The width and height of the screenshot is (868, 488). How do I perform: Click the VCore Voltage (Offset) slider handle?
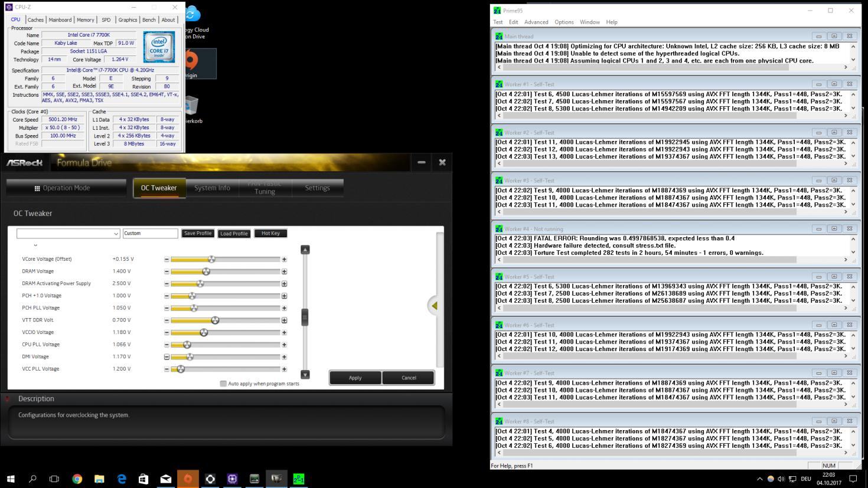coord(211,259)
